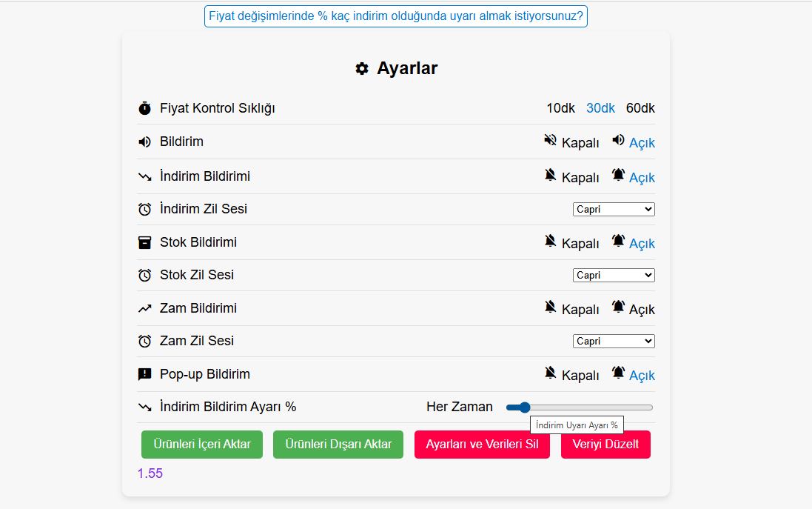Open the Zam Zil Sesi dropdown
The width and height of the screenshot is (812, 509).
614,341
